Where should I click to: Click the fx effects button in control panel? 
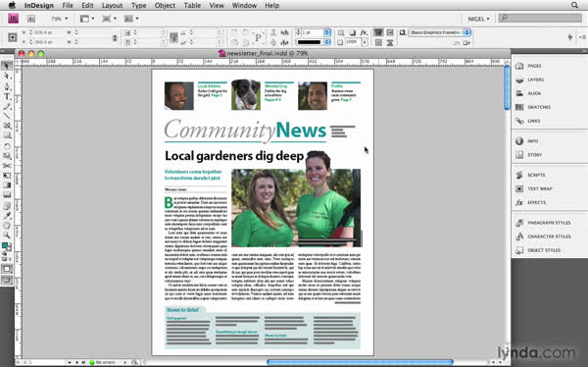364,32
